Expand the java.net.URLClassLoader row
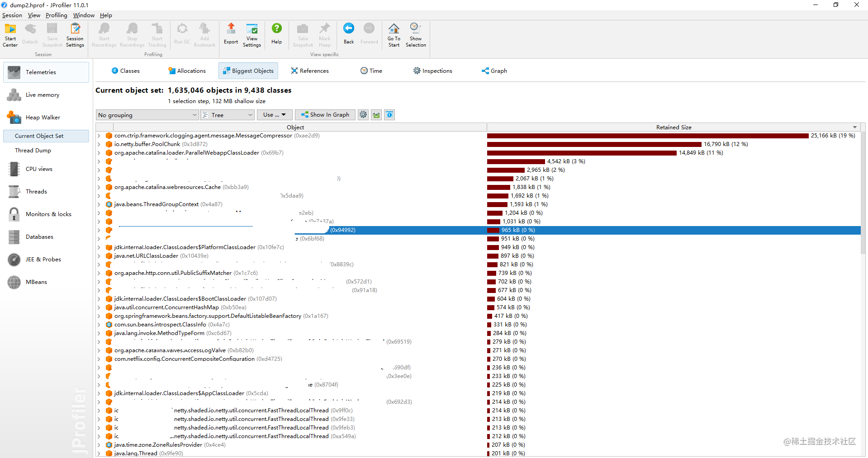868x458 pixels. [99, 256]
